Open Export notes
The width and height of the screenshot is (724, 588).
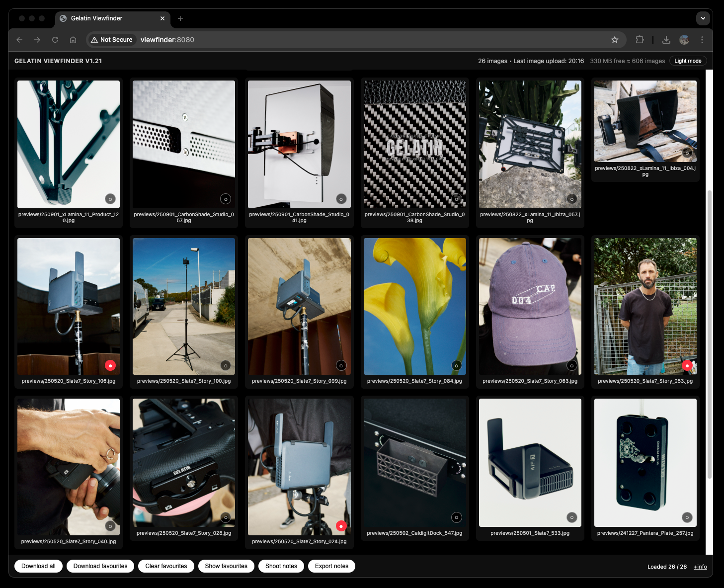point(331,566)
